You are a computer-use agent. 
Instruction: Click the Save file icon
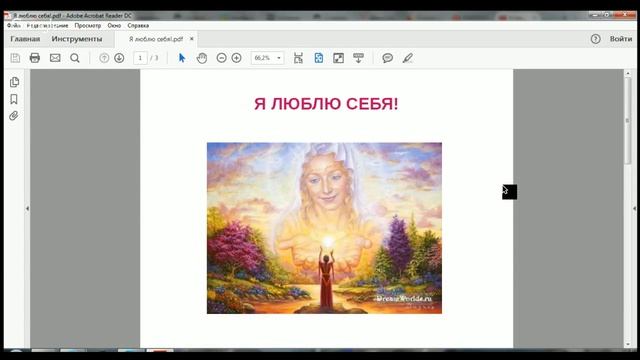(15, 58)
